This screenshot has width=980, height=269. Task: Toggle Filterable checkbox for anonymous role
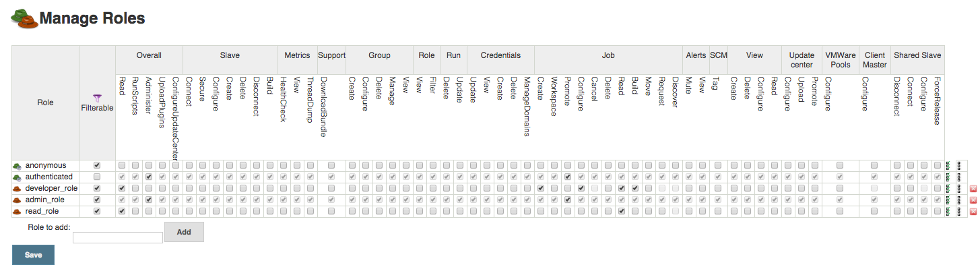coord(97,165)
